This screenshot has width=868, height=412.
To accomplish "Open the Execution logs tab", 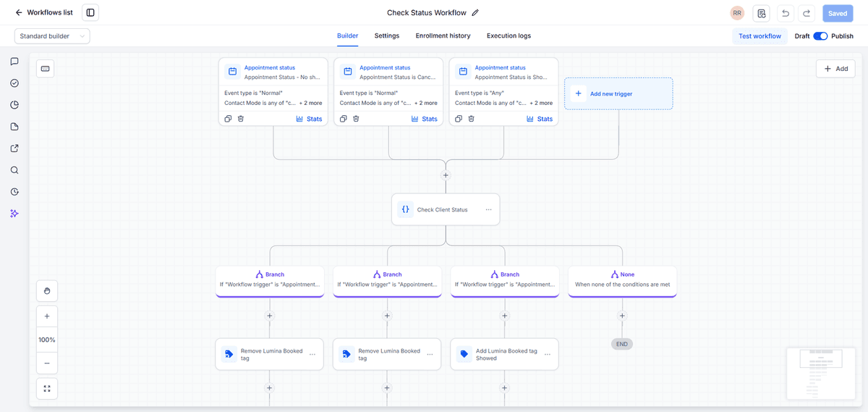I will tap(509, 35).
